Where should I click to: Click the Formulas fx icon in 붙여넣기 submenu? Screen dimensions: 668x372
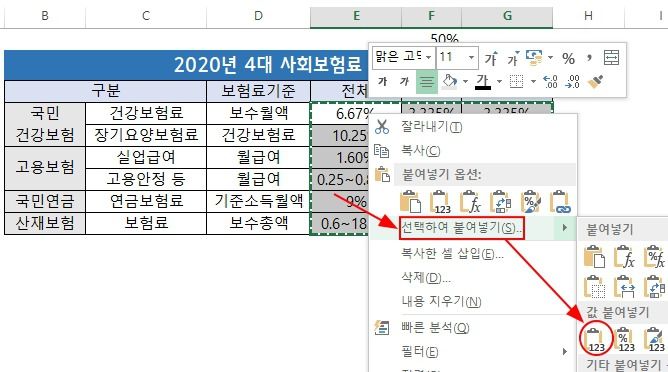tap(624, 257)
